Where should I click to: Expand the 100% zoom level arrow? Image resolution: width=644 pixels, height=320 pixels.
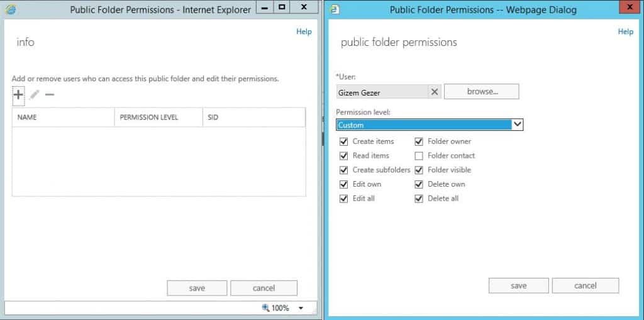301,308
